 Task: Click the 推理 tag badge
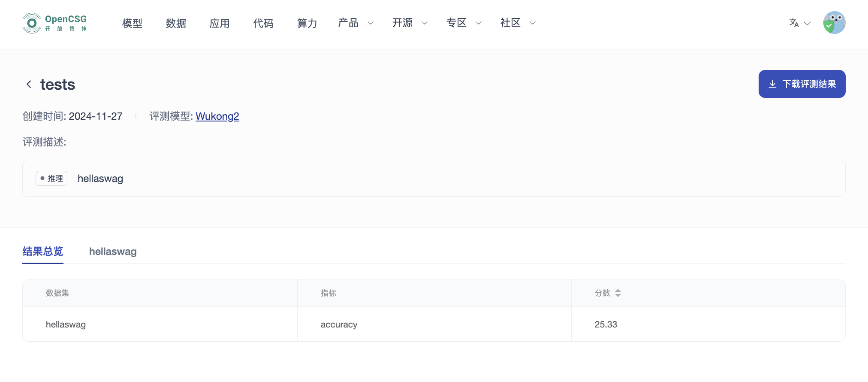tap(51, 179)
